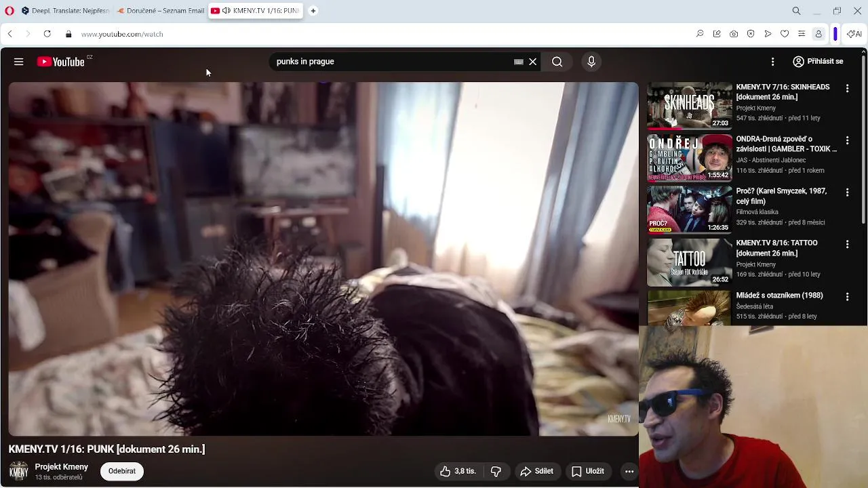This screenshot has height=488, width=868.
Task: Select the KMENY.TV 1/16 PUNK tab
Action: coord(256,11)
